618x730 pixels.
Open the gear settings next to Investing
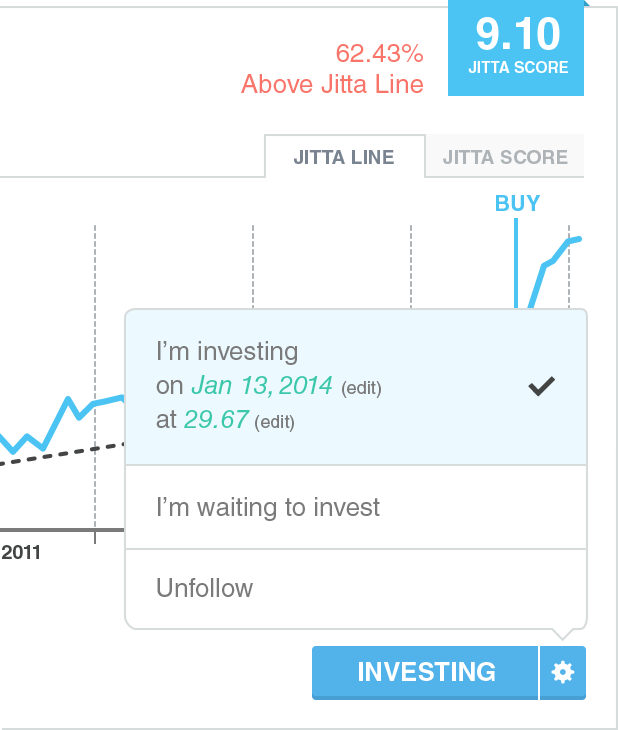point(563,672)
